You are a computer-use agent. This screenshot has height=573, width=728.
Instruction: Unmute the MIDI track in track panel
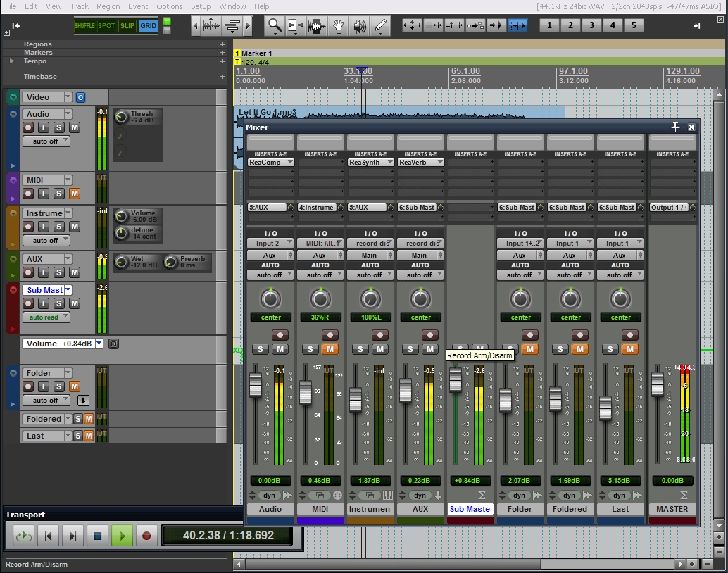coord(74,194)
